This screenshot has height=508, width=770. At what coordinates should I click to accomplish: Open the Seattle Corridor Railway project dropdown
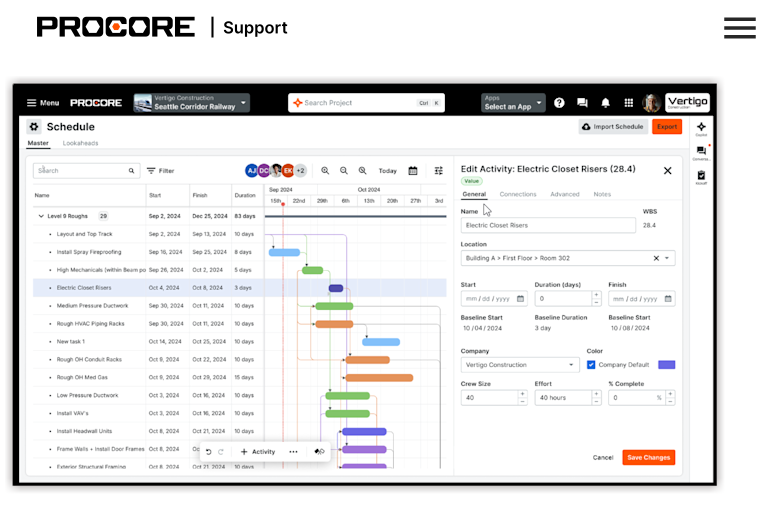192,103
